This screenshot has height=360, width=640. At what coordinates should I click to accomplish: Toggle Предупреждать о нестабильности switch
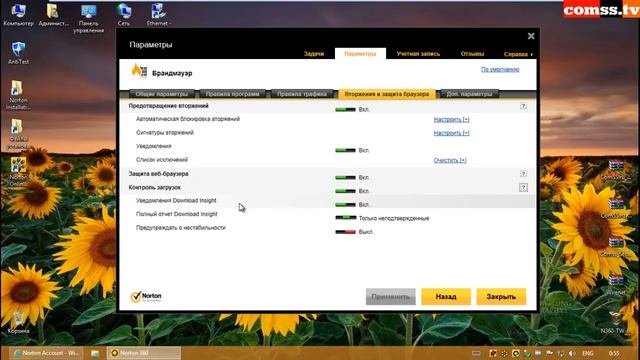point(345,232)
